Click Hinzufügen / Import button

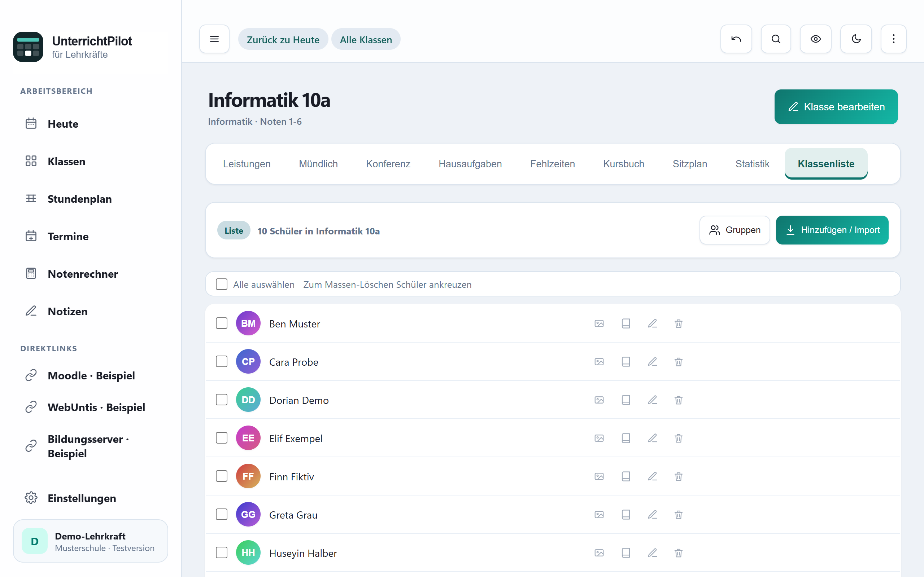[832, 230]
